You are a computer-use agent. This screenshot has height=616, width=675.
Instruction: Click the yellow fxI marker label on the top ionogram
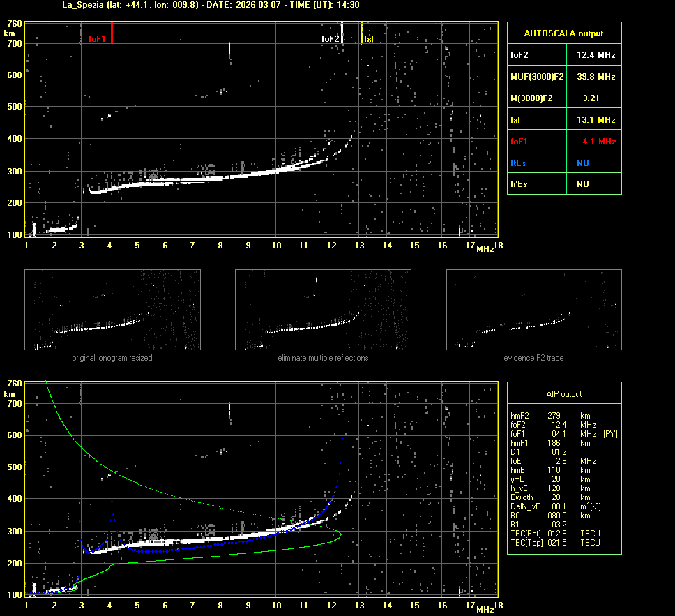pos(369,39)
